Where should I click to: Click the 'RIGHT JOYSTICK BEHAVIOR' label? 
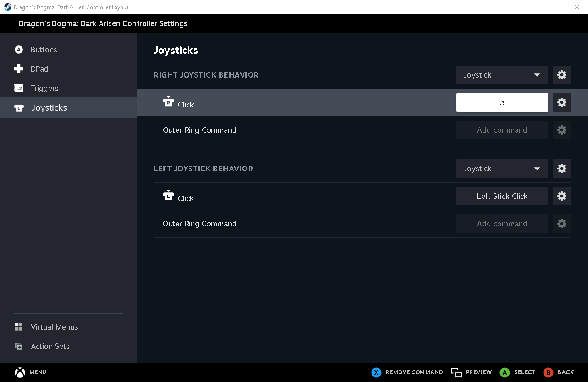click(x=206, y=75)
